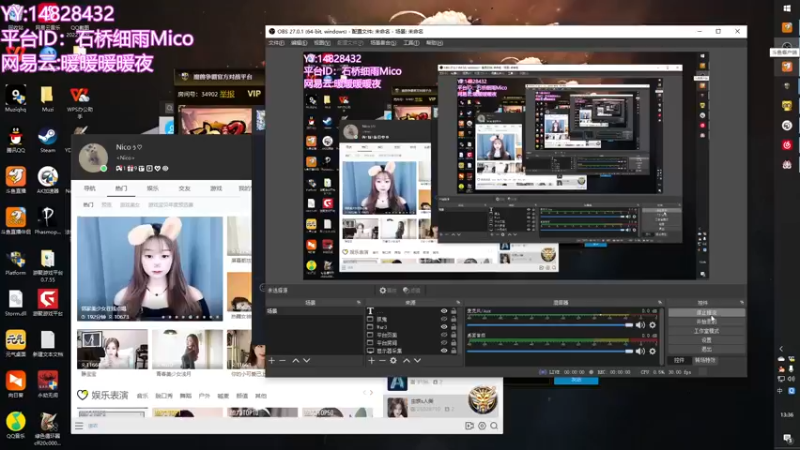
Task: Open source properties gear in Sources toolbar
Action: (393, 360)
